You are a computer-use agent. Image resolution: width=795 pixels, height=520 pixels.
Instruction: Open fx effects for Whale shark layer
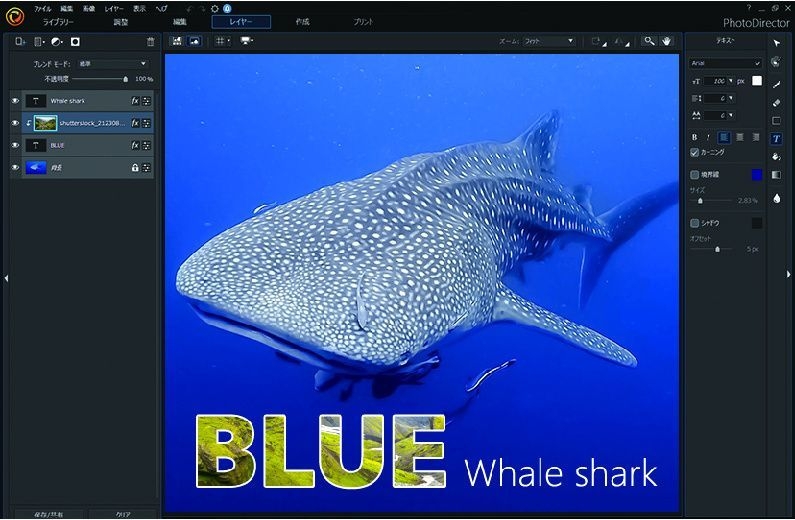(x=135, y=101)
